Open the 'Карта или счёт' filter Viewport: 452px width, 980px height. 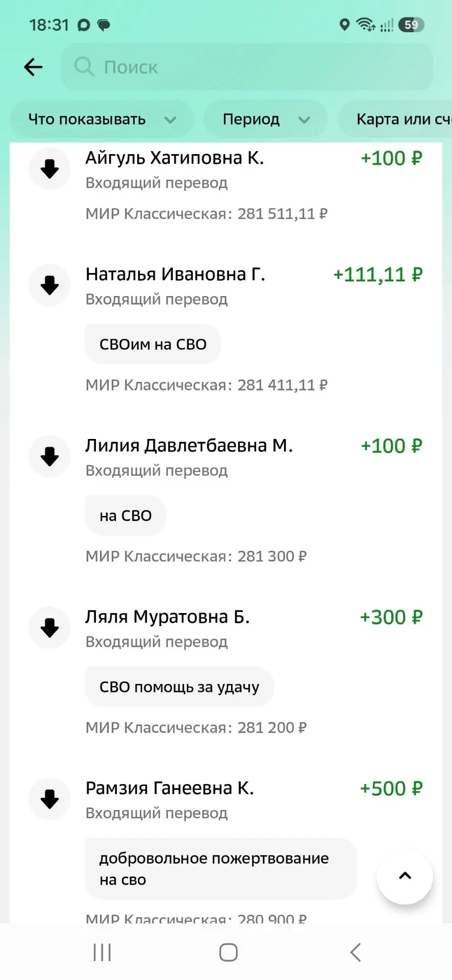click(395, 119)
